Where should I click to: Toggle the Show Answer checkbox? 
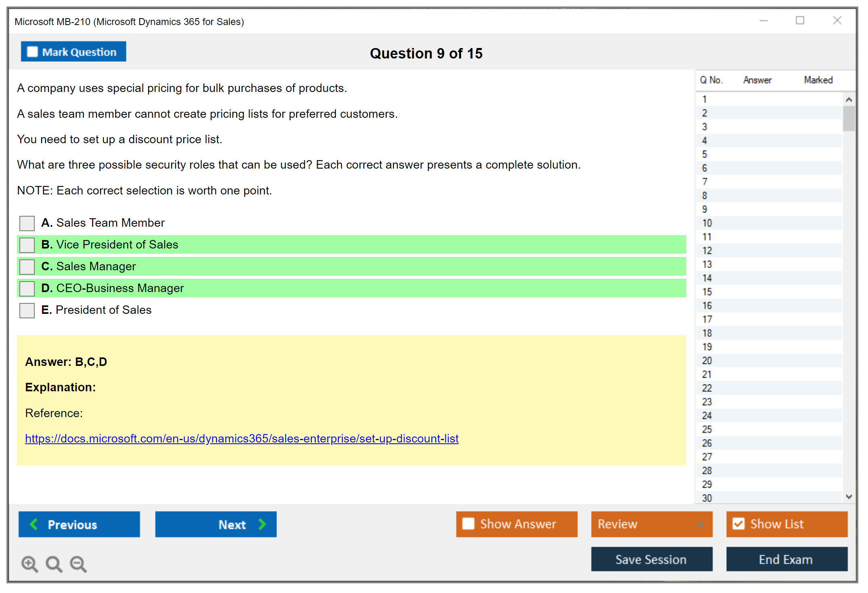click(468, 524)
